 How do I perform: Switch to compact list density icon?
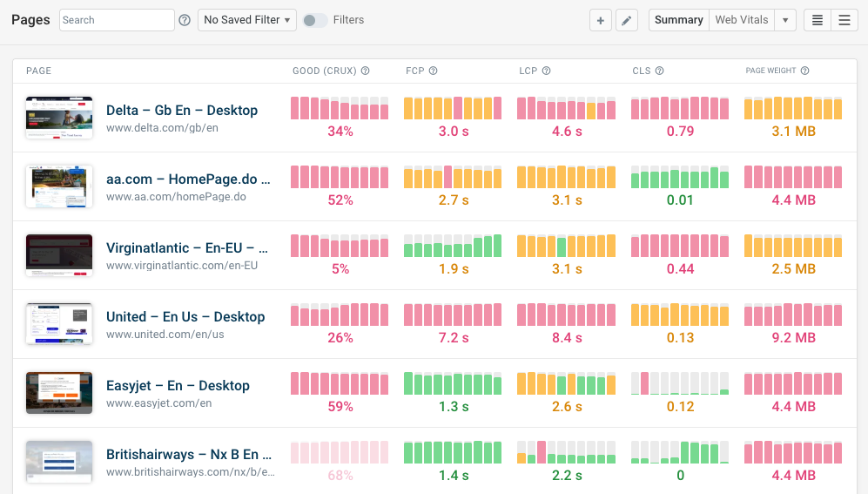coord(818,21)
